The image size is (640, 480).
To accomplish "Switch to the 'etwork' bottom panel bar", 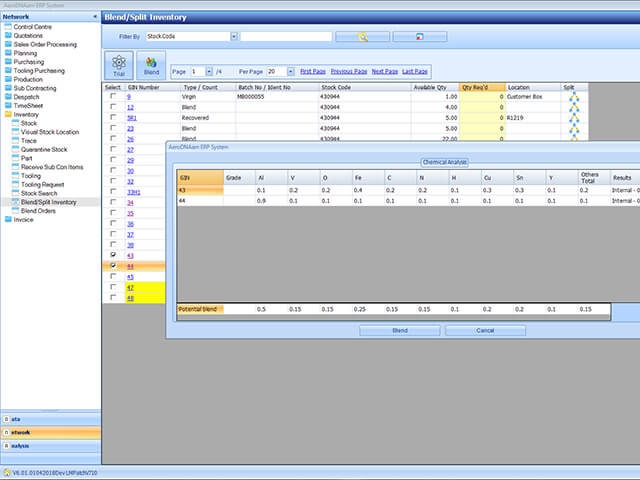I will tap(51, 432).
